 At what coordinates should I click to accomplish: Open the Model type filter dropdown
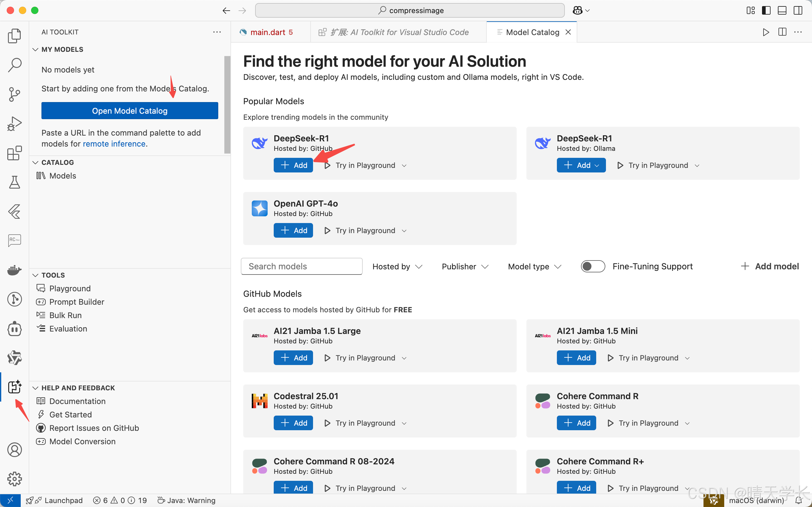534,267
